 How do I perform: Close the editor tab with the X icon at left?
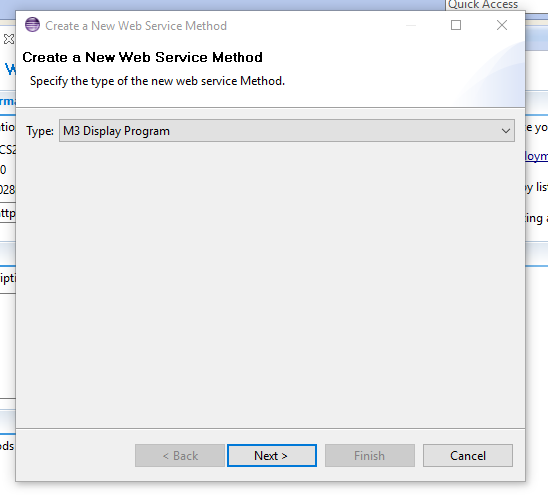tap(8, 39)
